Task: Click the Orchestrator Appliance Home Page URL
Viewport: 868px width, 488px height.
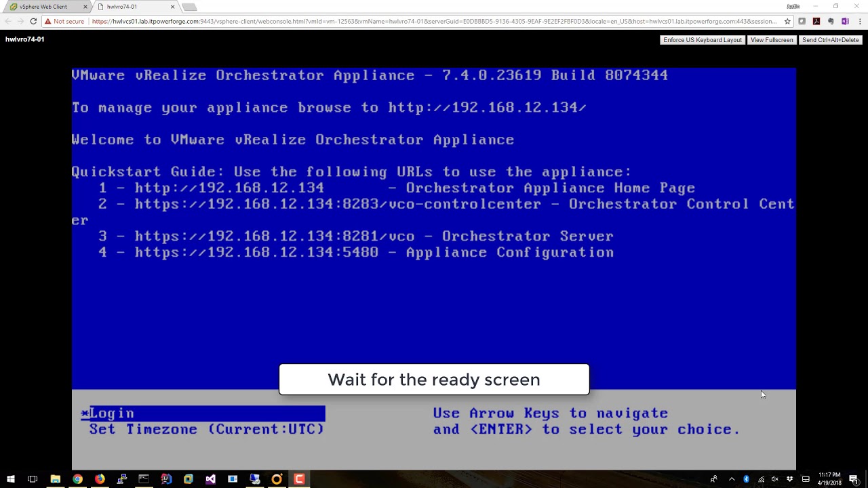Action: (229, 188)
